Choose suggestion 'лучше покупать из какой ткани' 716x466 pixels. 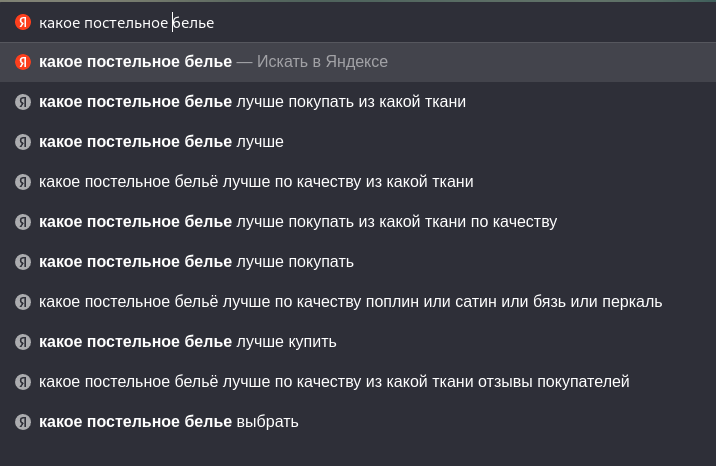[x=252, y=102]
